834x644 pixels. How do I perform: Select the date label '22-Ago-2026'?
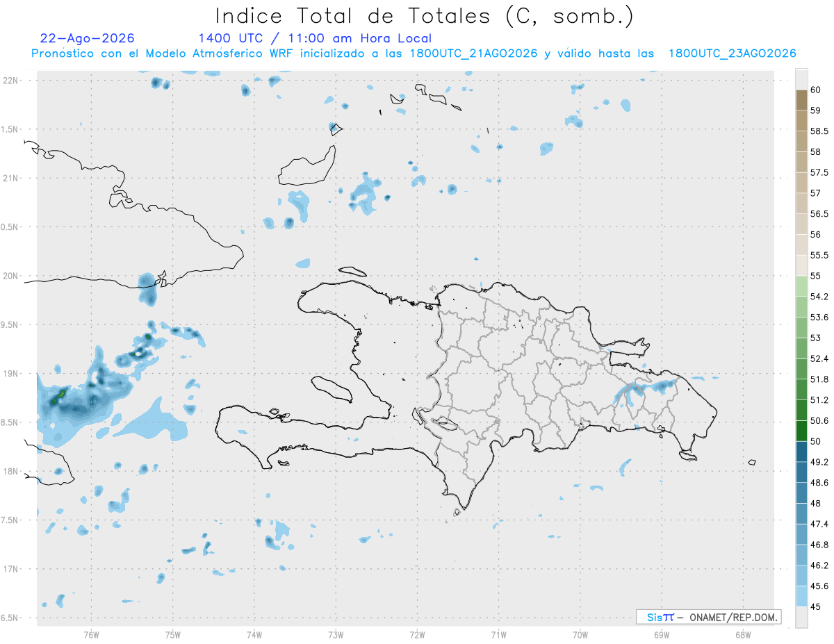(88, 38)
